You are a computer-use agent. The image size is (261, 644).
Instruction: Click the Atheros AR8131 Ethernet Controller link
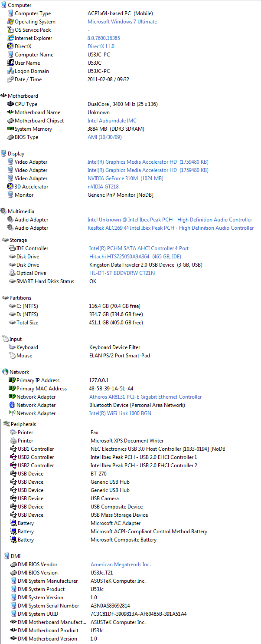[146, 397]
